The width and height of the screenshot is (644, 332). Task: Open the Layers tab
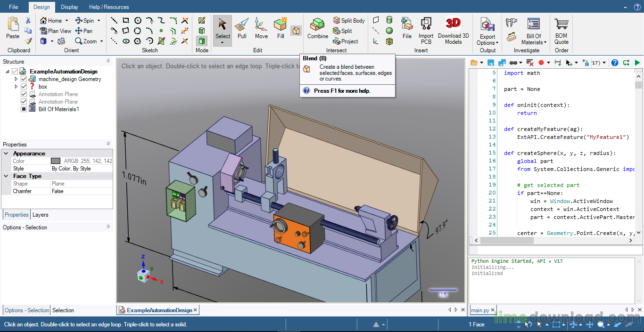click(41, 215)
